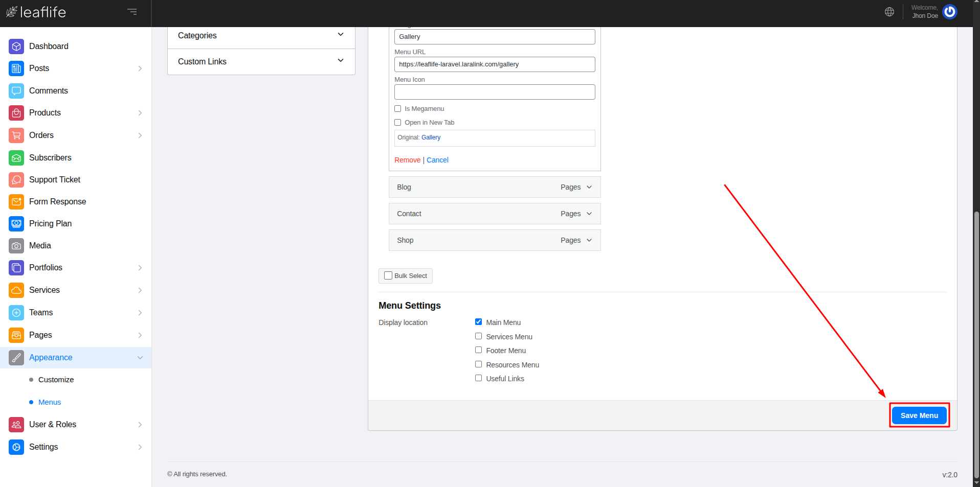Click the Pages inbox icon
The width and height of the screenshot is (980, 487).
pyautogui.click(x=16, y=335)
